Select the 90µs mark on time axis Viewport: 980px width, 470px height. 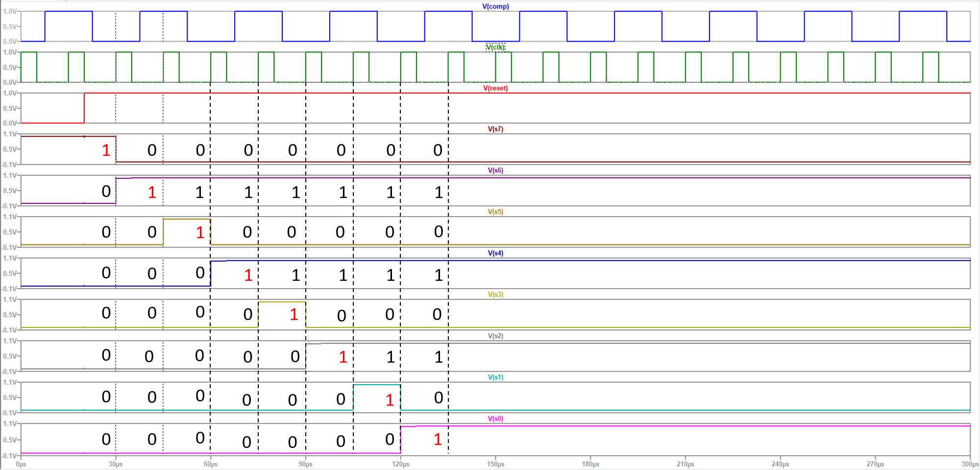click(305, 464)
